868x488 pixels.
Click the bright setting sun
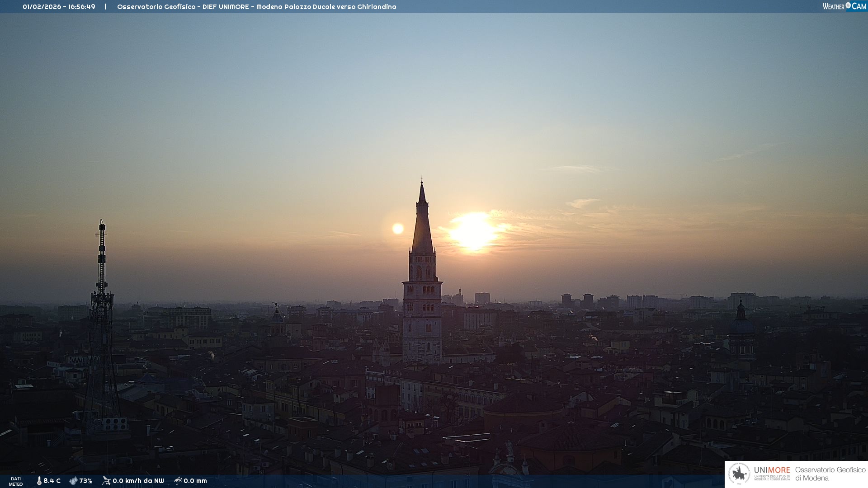(473, 231)
